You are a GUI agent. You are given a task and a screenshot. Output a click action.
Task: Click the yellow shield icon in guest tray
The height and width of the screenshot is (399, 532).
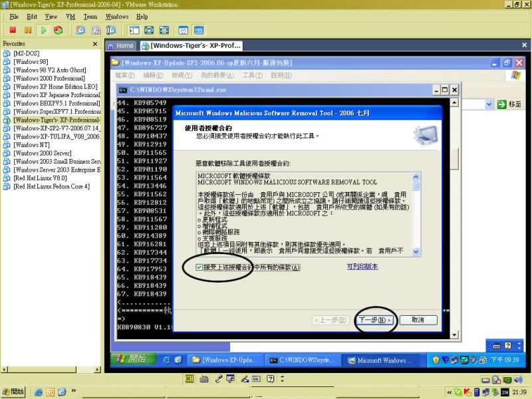tap(436, 360)
